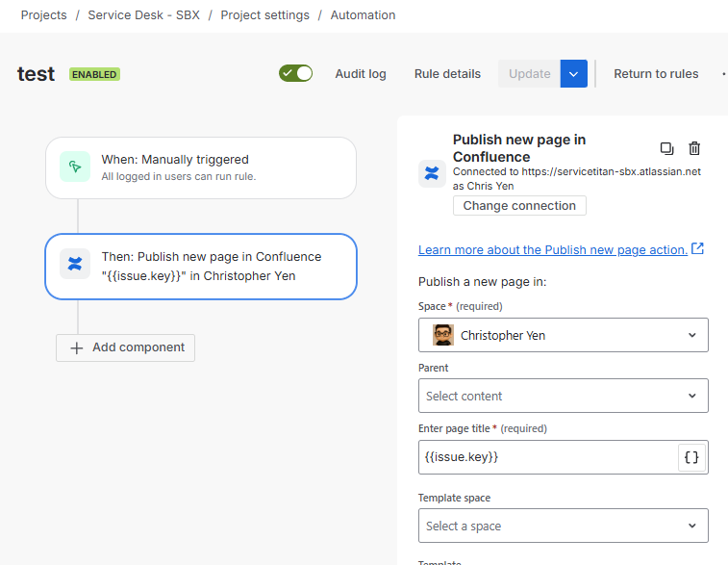This screenshot has height=565, width=728.
Task: Delete the component with trash icon
Action: (x=694, y=148)
